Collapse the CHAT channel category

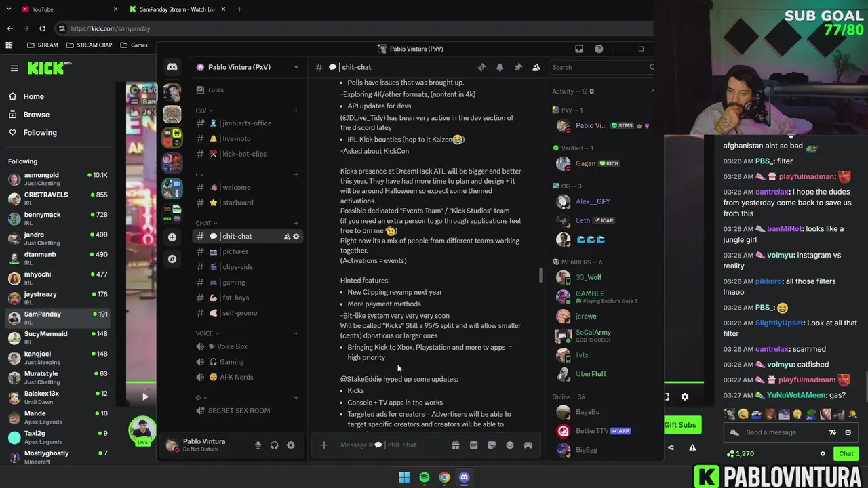pyautogui.click(x=206, y=224)
